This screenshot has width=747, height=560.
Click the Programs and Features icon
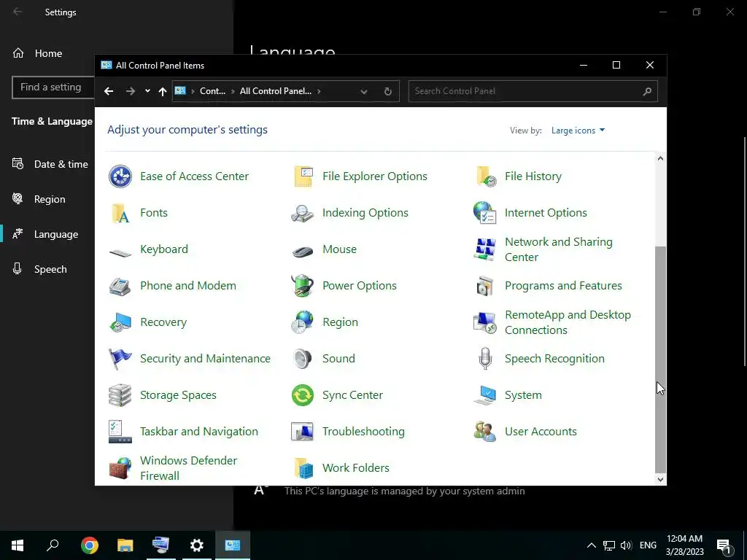click(x=485, y=286)
